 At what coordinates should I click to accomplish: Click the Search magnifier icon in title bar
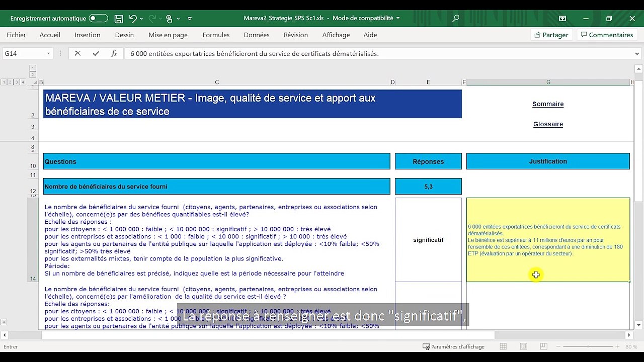(456, 19)
